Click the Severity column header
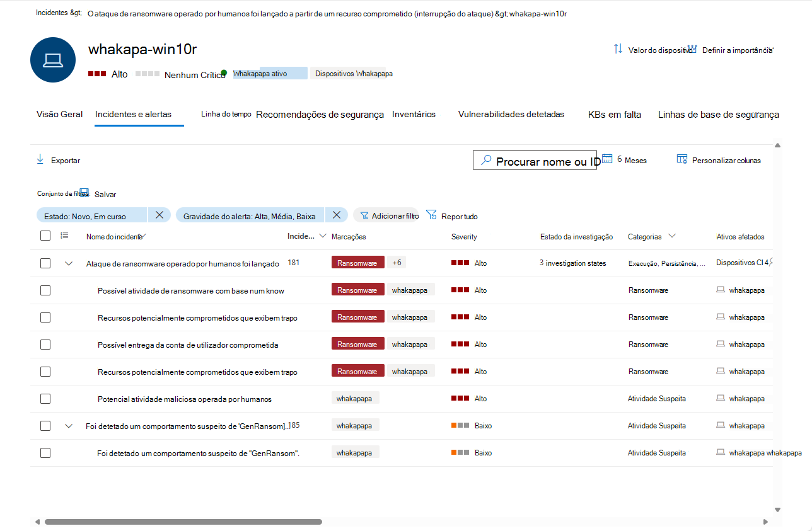Image resolution: width=812 pixels, height=531 pixels. (464, 237)
